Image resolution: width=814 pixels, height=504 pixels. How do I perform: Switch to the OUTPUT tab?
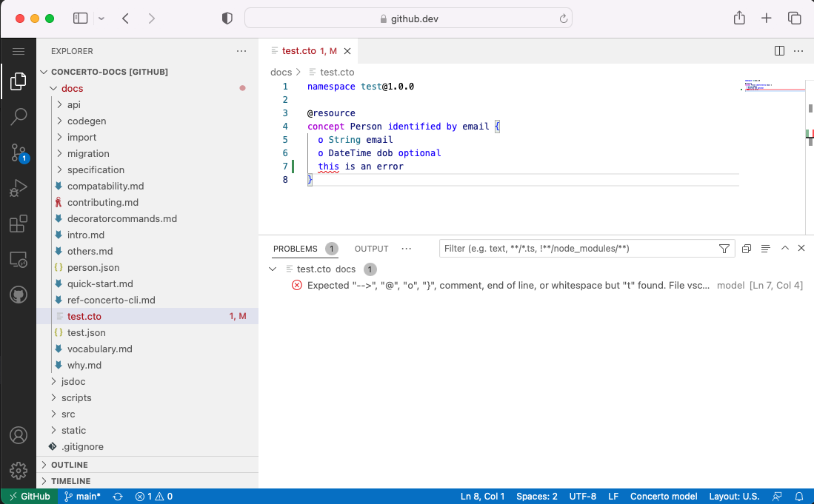(x=371, y=249)
